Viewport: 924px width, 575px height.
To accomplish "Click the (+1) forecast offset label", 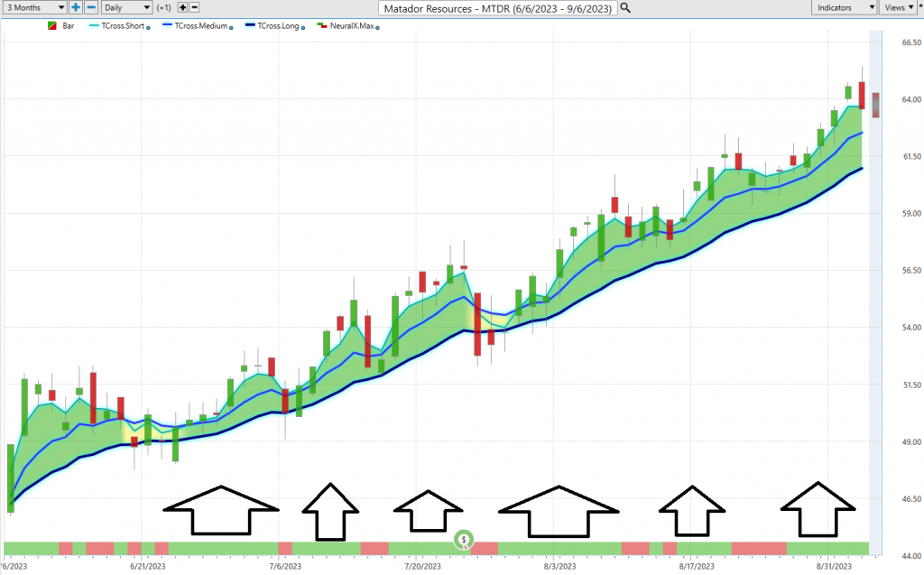I will [164, 7].
